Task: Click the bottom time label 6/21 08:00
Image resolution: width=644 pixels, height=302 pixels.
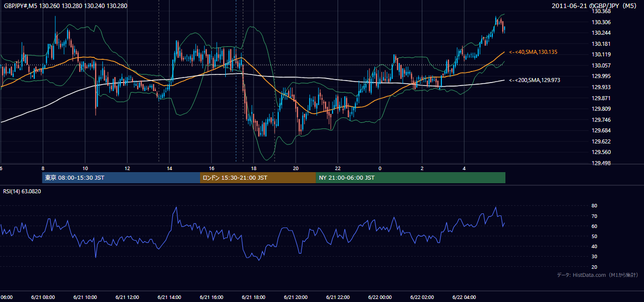Action: click(x=43, y=297)
